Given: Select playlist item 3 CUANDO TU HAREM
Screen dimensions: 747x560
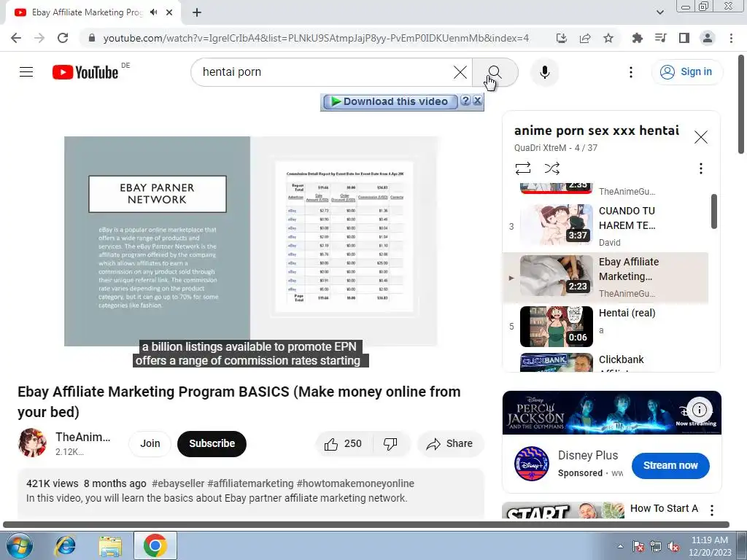Looking at the screenshot, I should [x=605, y=226].
